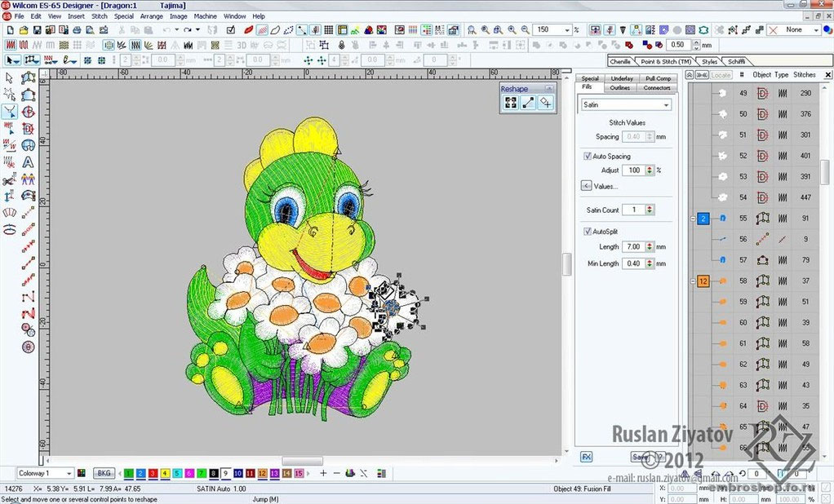
Task: Select the Lettering tool (letter A icon)
Action: (x=28, y=162)
